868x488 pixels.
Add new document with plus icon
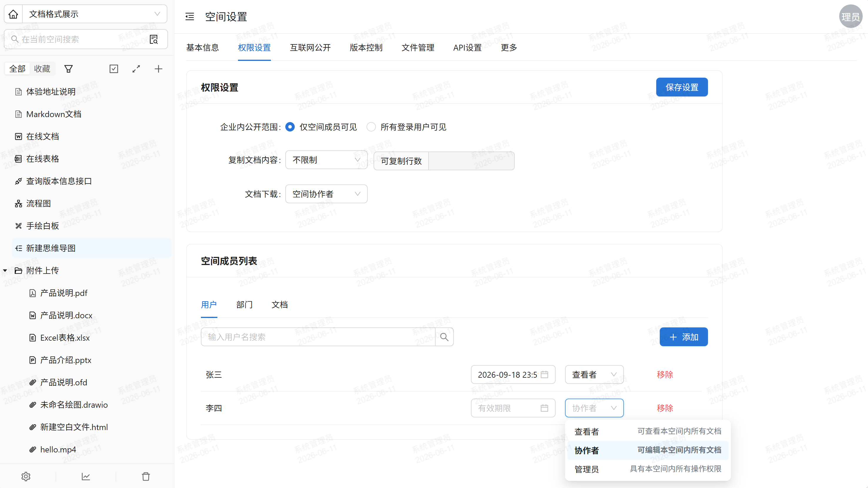click(x=158, y=69)
